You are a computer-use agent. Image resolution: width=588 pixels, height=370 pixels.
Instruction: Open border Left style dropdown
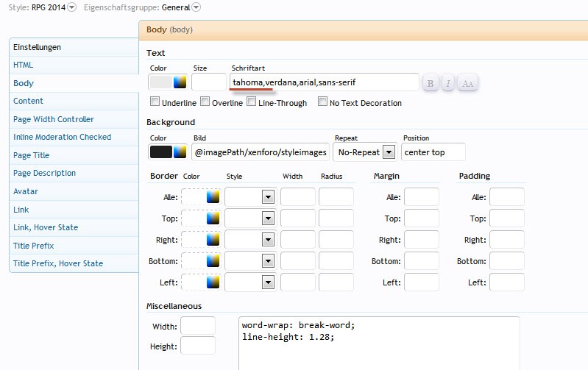coord(250,282)
